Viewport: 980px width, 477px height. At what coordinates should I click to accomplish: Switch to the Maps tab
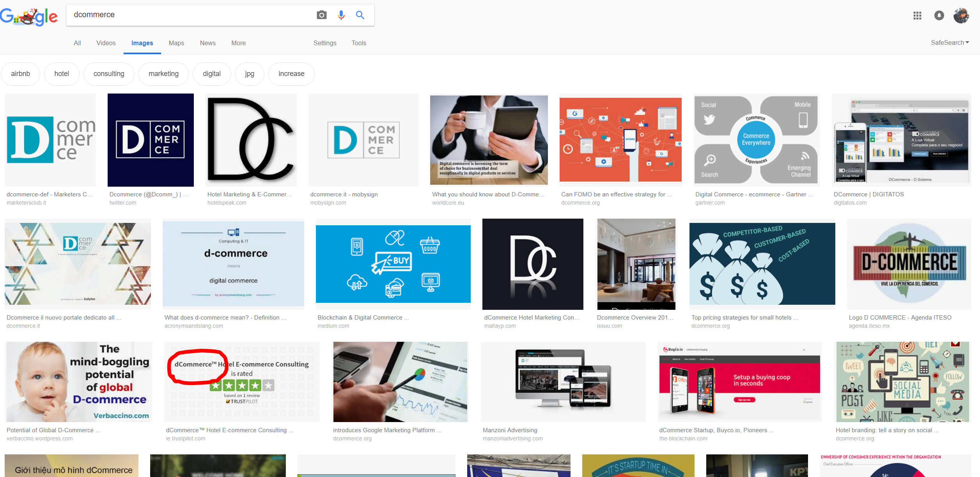(176, 43)
